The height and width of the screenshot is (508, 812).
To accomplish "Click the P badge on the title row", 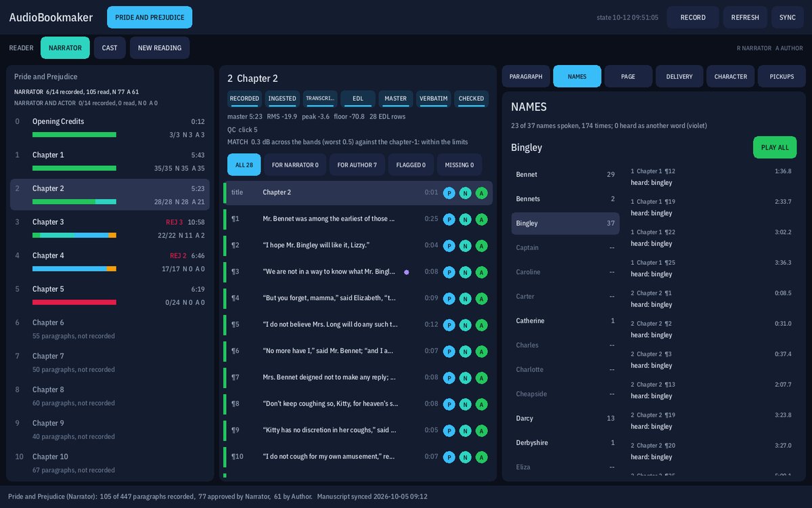I will [449, 193].
